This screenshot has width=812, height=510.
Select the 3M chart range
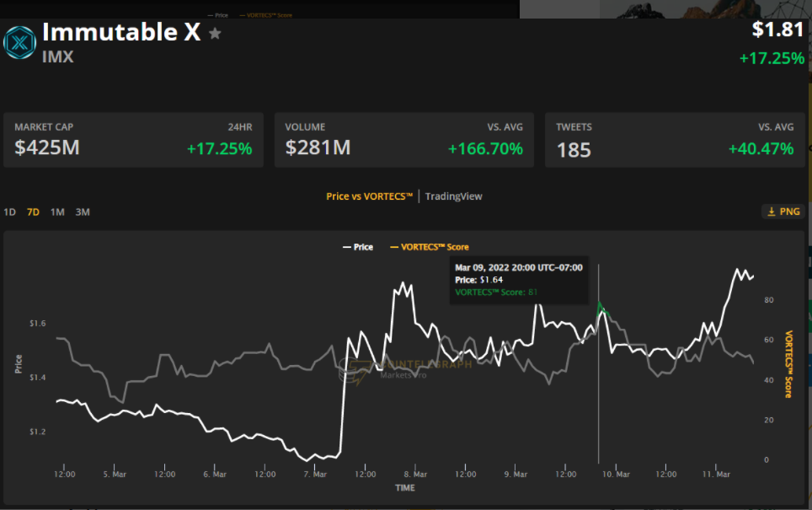(83, 212)
